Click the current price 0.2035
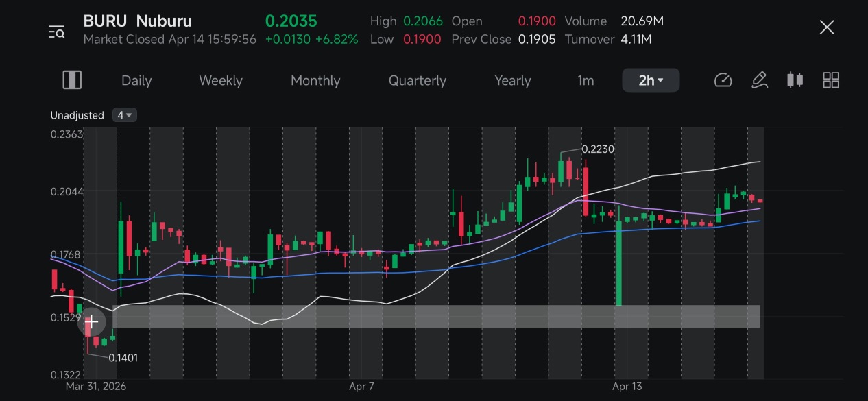The image size is (868, 401). coord(291,21)
